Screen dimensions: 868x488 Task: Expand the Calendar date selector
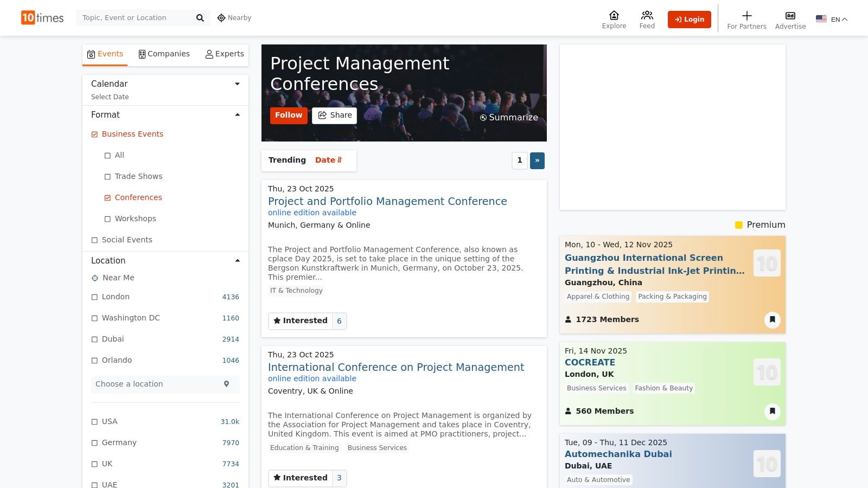[237, 84]
